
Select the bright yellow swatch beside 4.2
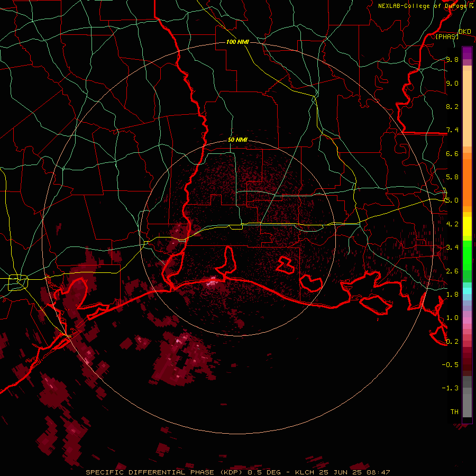click(x=467, y=226)
